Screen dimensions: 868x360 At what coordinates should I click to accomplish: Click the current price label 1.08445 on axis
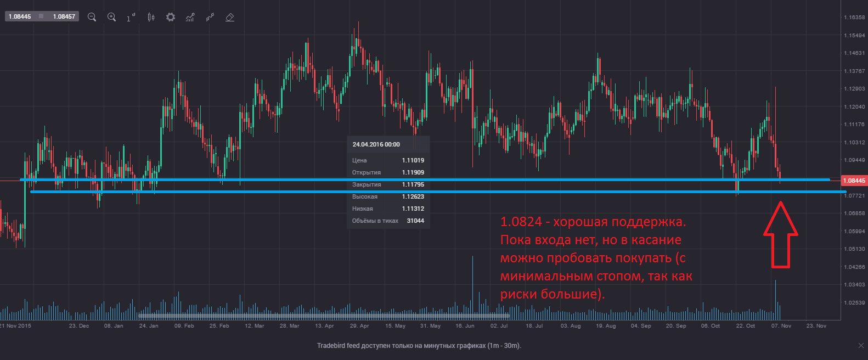tap(854, 181)
